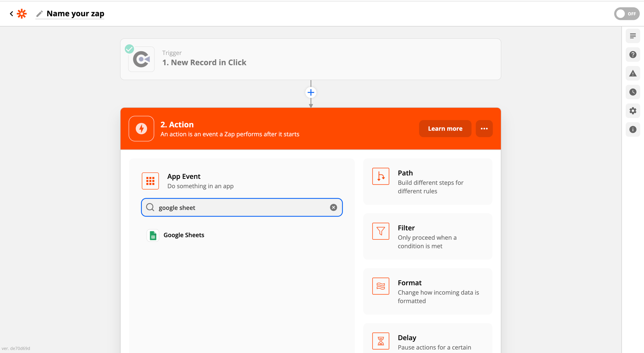Click 'Only proceed when a condition is met'
Image resolution: width=644 pixels, height=353 pixels.
pos(427,242)
